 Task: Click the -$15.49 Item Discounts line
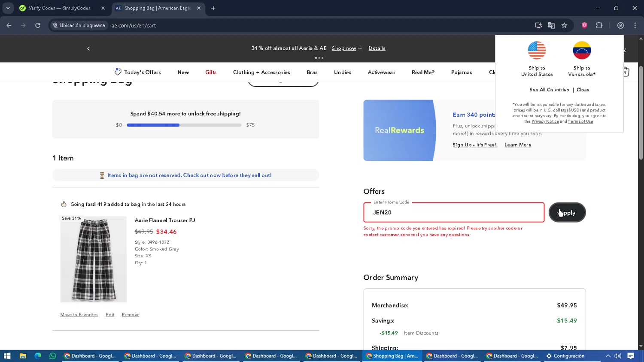[x=409, y=333]
